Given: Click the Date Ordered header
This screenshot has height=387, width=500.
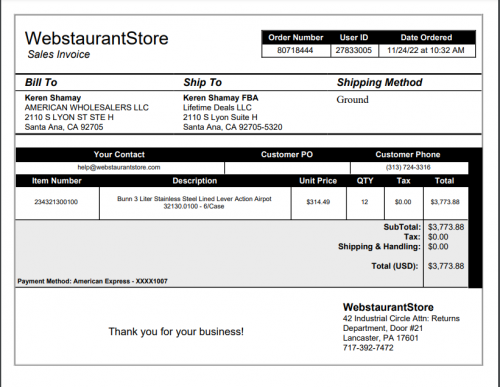Looking at the screenshot, I should click(426, 37).
